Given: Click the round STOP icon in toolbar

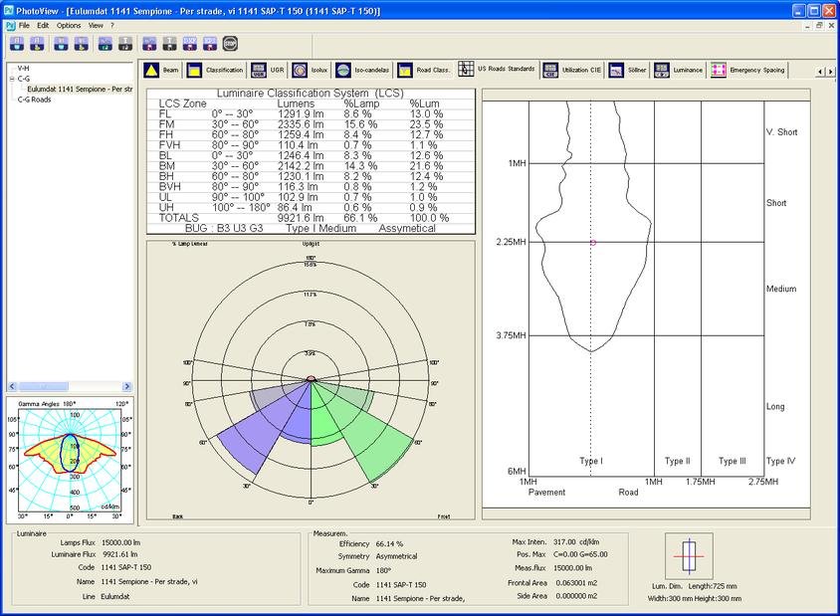Looking at the screenshot, I should (230, 44).
